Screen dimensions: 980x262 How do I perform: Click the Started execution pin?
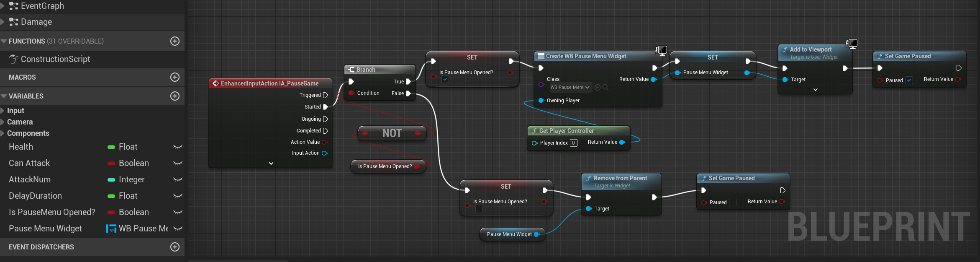[326, 107]
